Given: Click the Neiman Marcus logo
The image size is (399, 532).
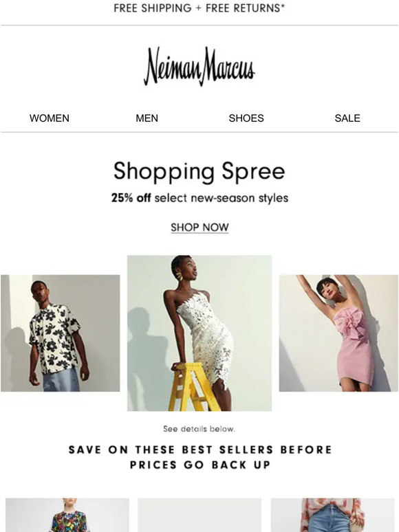Looking at the screenshot, I should 199,66.
